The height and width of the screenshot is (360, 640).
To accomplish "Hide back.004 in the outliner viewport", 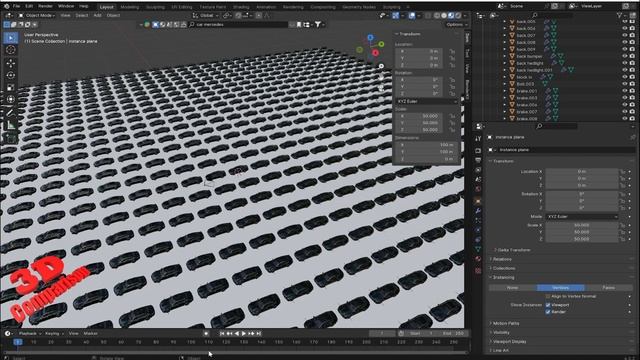I will tap(624, 29).
